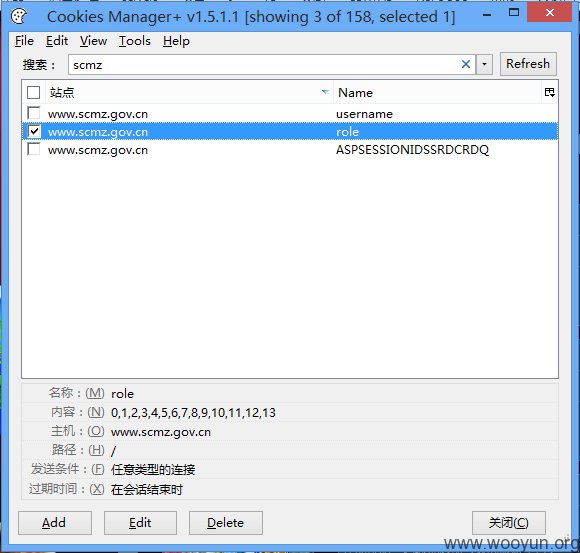Open the column picker icon beside Name header
The width and height of the screenshot is (580, 553).
tap(549, 92)
